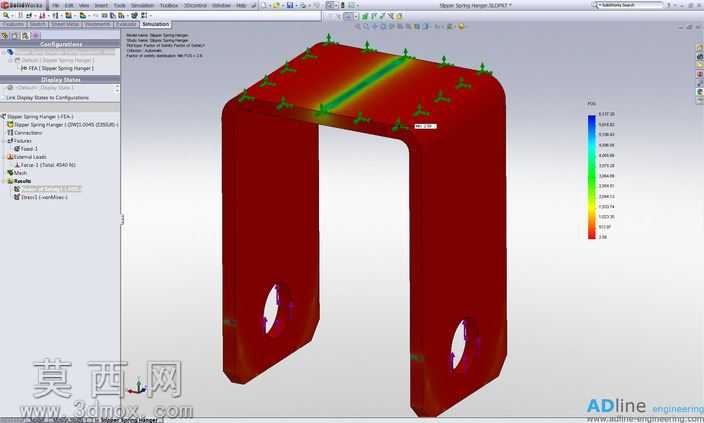Open the File menu
This screenshot has width=704, height=423.
56,5
